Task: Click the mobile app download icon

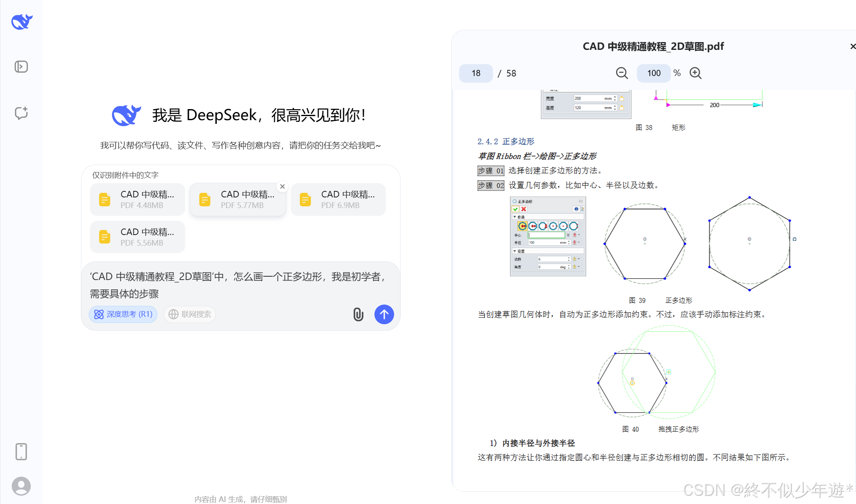Action: 21,452
